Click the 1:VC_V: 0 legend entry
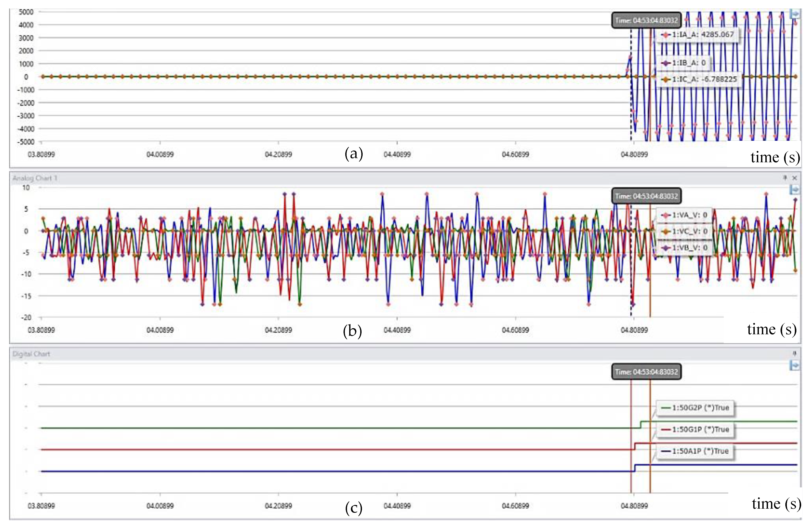The image size is (812, 531). pos(684,231)
